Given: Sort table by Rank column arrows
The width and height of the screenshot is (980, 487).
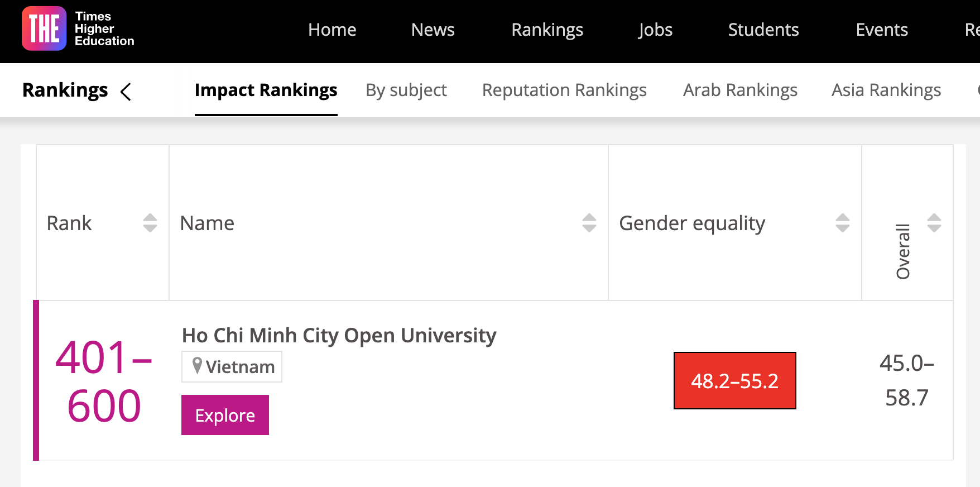Looking at the screenshot, I should (150, 223).
